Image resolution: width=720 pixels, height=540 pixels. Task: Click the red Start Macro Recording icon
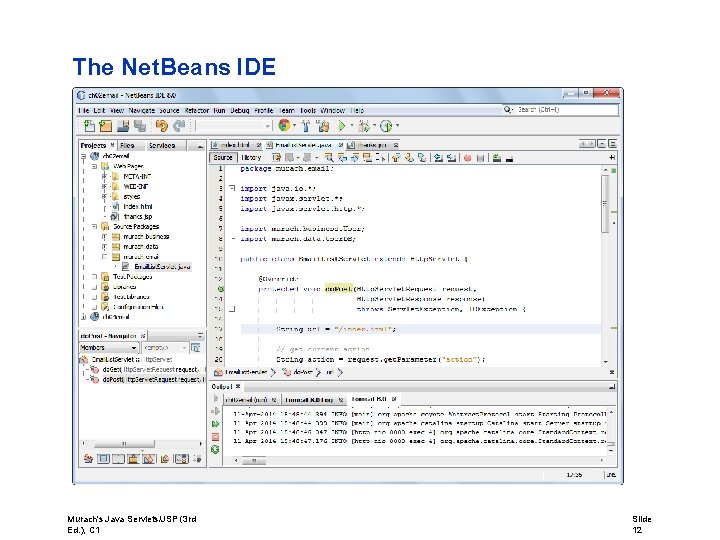(x=467, y=158)
